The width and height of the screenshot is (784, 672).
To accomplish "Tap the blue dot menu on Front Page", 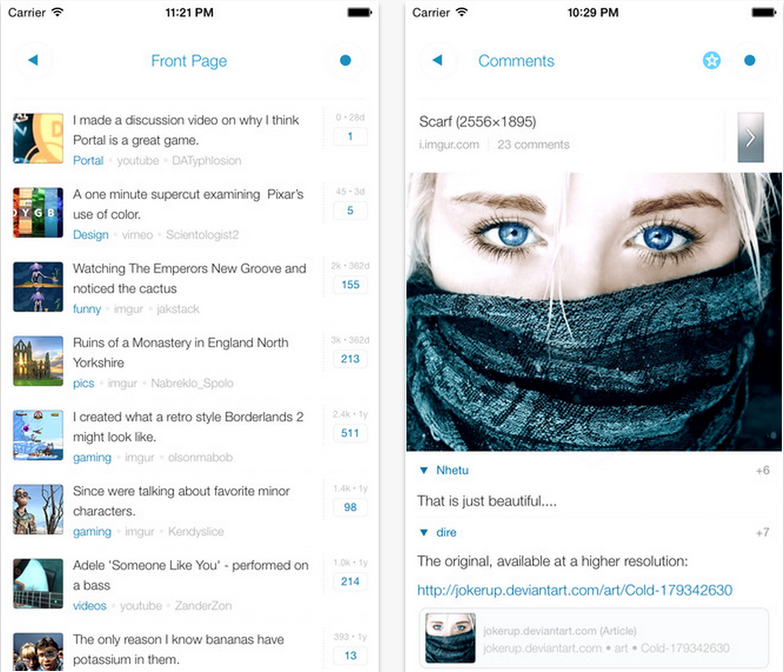I will [x=345, y=60].
